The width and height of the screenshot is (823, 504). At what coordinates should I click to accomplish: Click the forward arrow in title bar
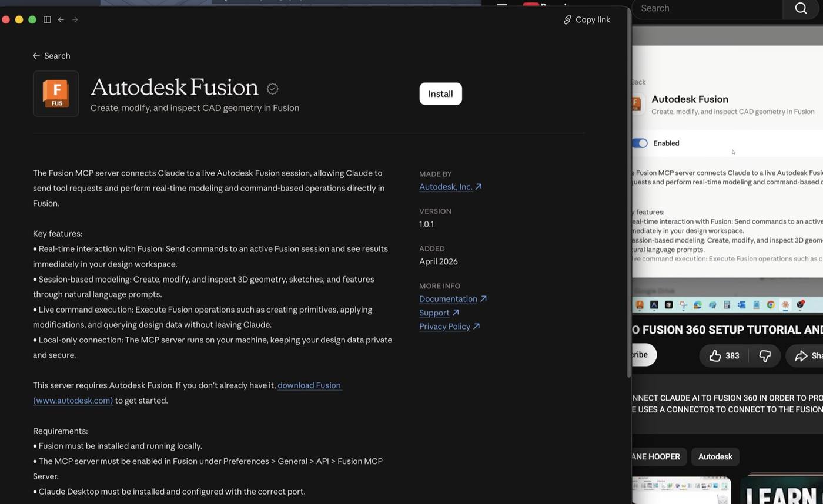[75, 19]
